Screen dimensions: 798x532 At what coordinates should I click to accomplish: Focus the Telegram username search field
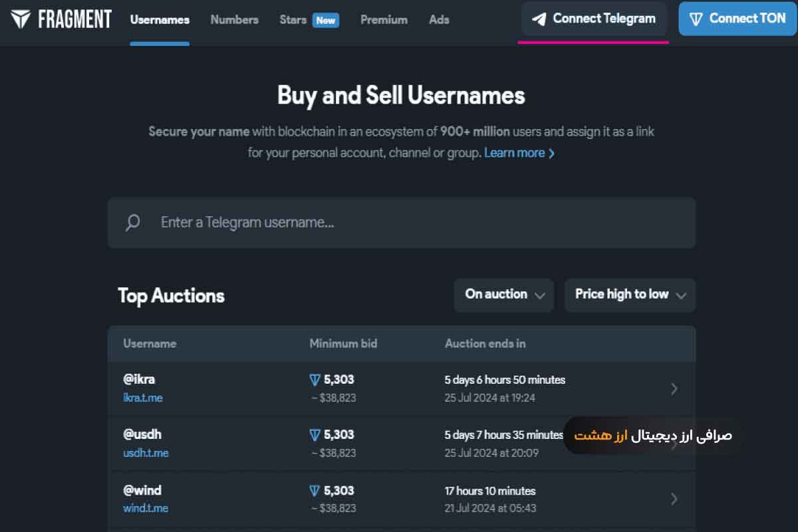point(402,222)
